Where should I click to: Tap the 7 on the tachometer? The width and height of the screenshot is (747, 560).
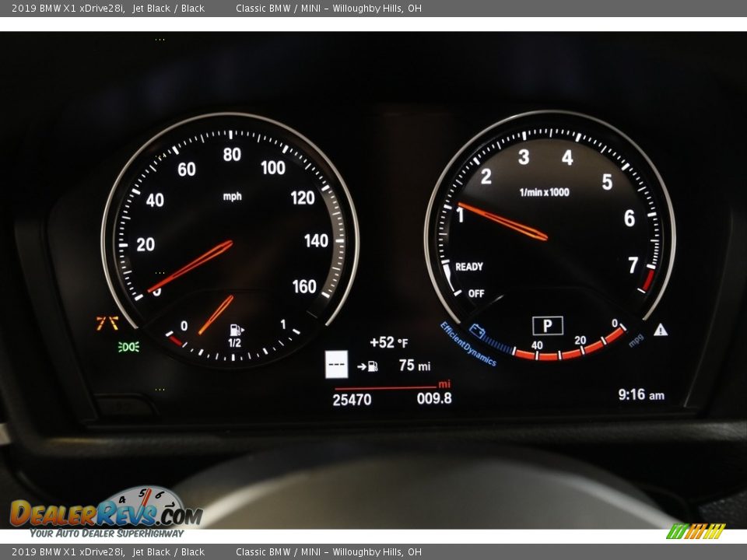click(633, 265)
